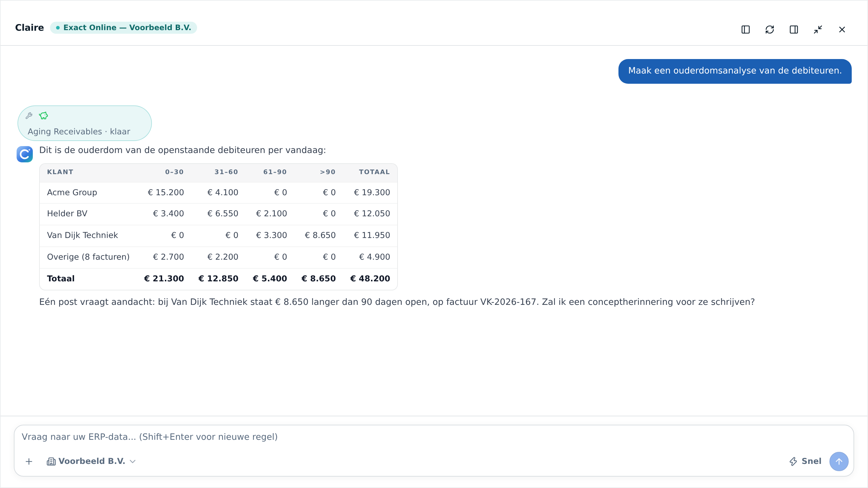Image resolution: width=868 pixels, height=488 pixels.
Task: Expand the company selector chevron
Action: pyautogui.click(x=133, y=461)
